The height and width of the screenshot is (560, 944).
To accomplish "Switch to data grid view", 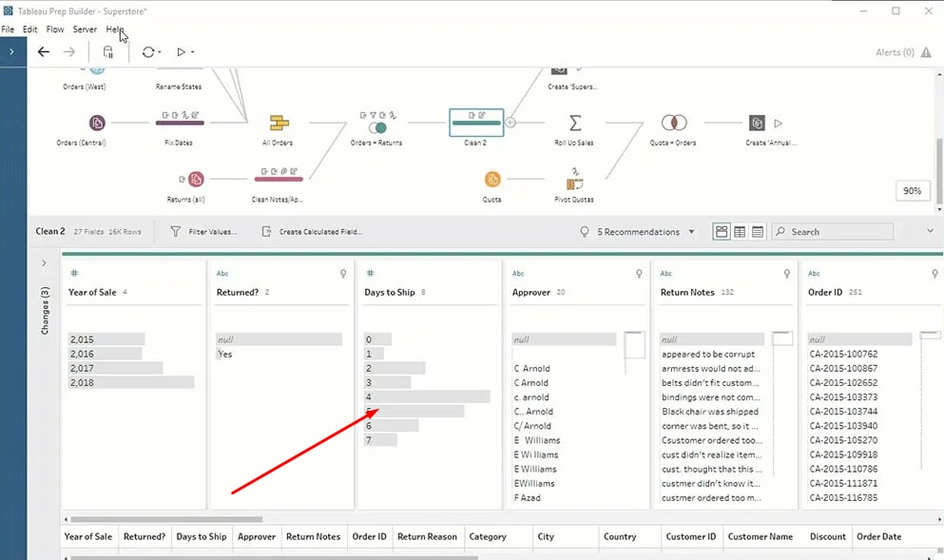I will coord(740,232).
